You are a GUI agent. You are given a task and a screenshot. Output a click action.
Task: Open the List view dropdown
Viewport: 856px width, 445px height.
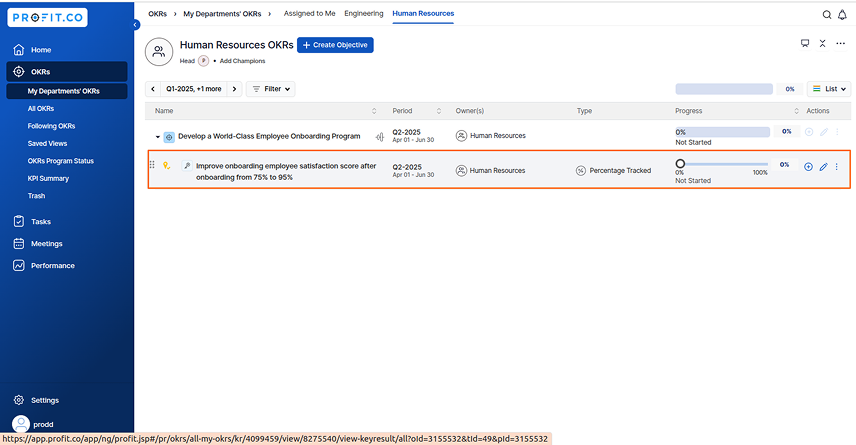pyautogui.click(x=829, y=89)
